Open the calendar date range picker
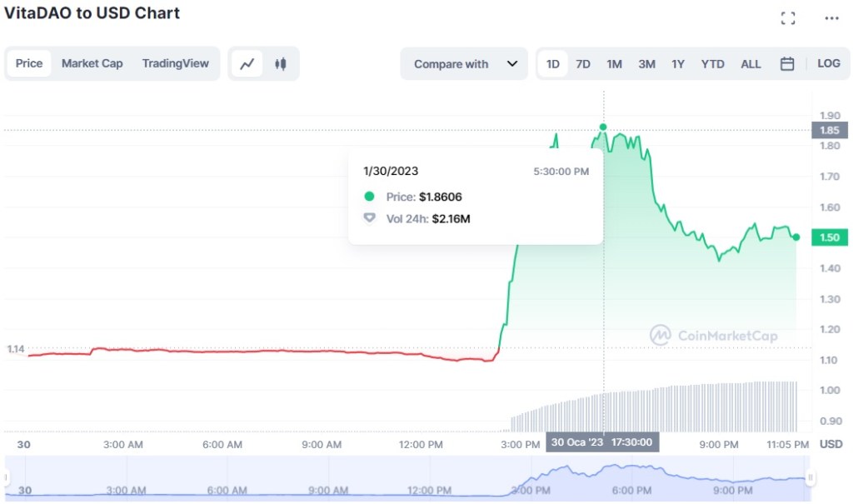853x504 pixels. coord(786,63)
